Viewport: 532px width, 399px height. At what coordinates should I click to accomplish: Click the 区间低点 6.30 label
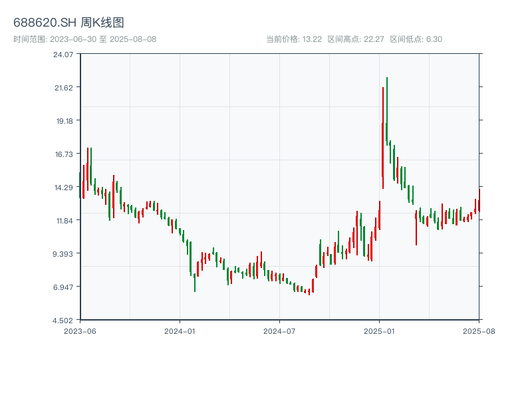coord(416,39)
